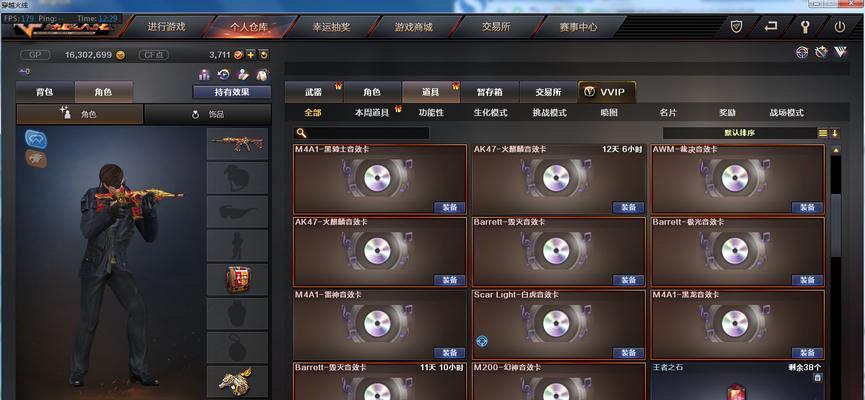Refresh CF点 balance with the refresh icon
Viewport: 865px width, 400px height.
pyautogui.click(x=264, y=55)
